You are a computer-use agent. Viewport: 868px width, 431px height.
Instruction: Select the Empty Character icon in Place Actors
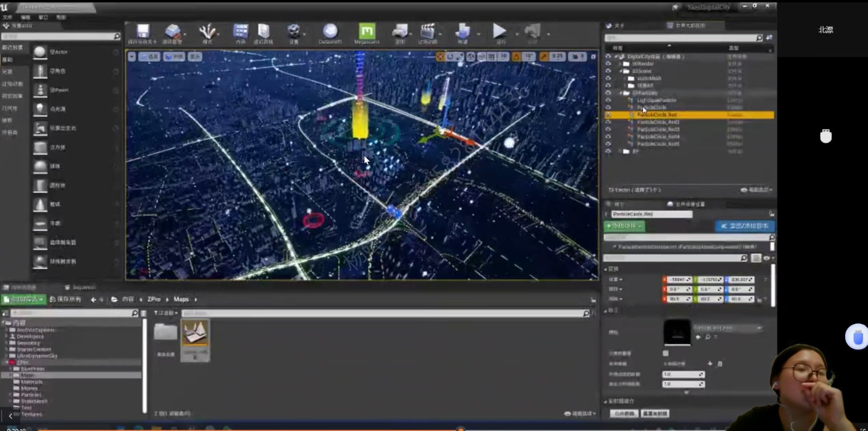point(40,71)
